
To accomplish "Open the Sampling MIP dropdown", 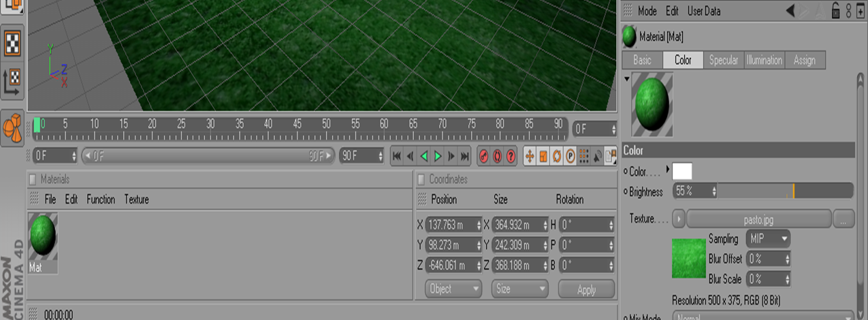I will [x=768, y=239].
